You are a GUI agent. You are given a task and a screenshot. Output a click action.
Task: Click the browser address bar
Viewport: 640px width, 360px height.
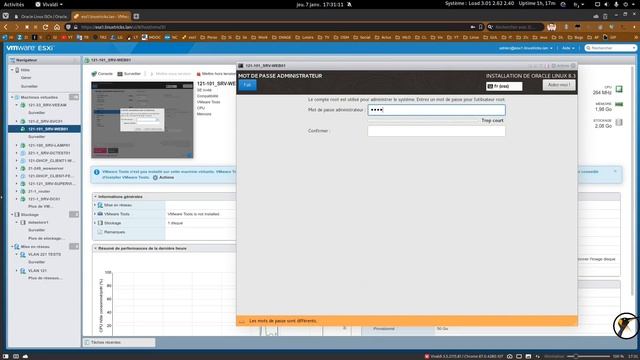273,27
